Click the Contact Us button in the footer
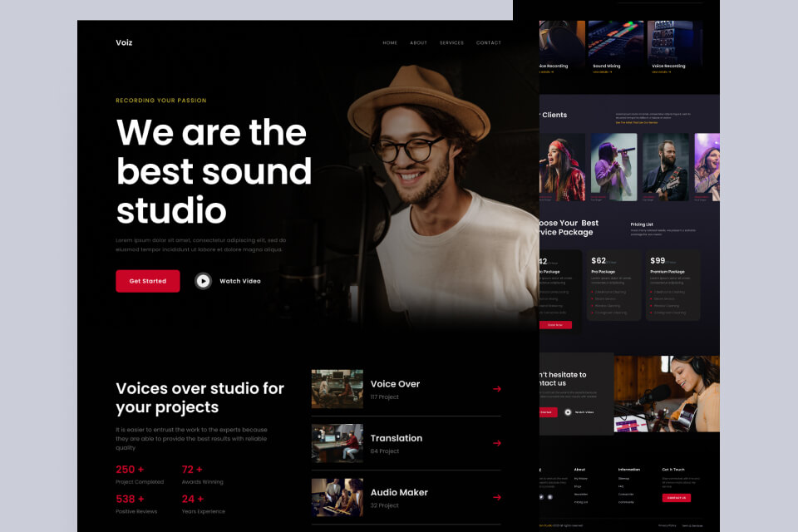 pyautogui.click(x=677, y=496)
